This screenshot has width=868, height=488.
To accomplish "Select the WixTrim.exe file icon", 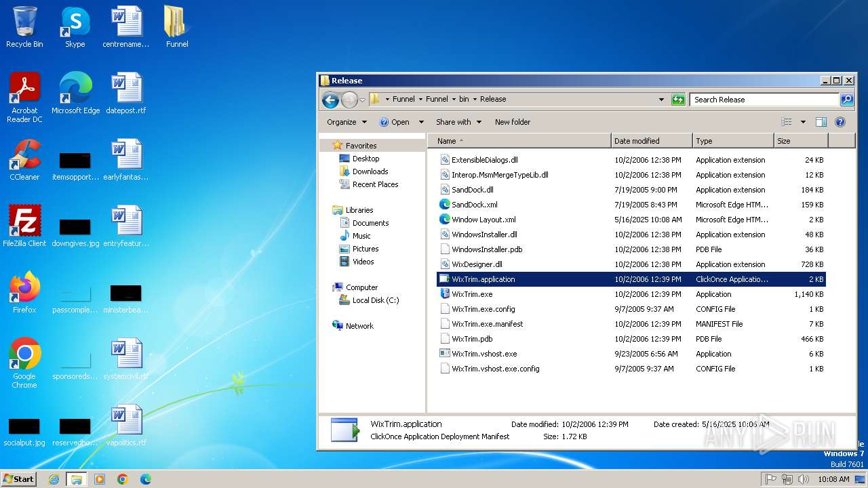I will pyautogui.click(x=445, y=294).
